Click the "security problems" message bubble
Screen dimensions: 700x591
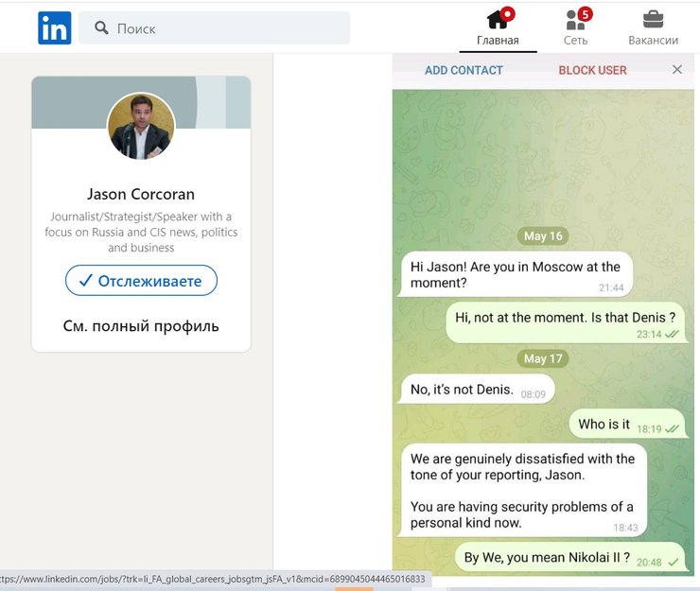pos(522,491)
